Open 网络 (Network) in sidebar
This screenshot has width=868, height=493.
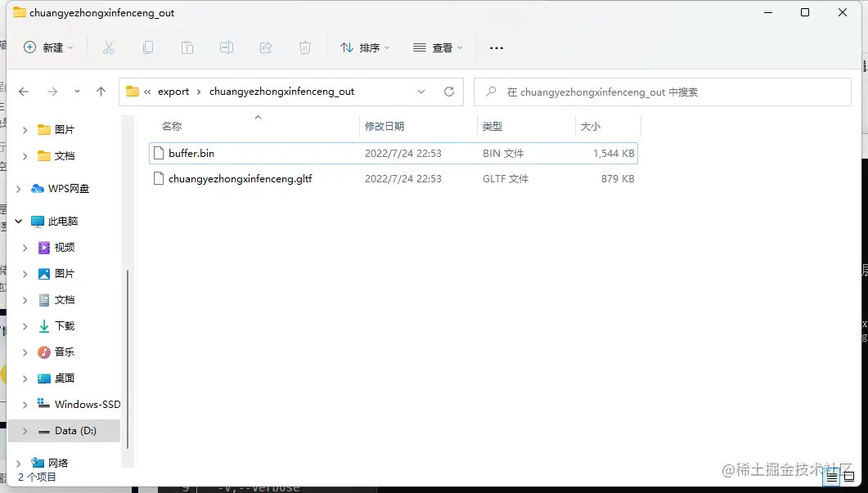[49, 463]
